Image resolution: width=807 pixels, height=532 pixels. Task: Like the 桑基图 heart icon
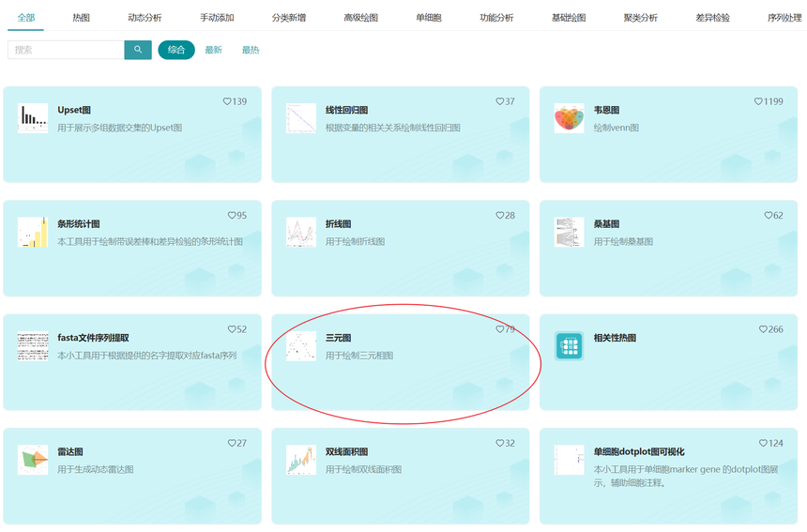pyautogui.click(x=769, y=215)
